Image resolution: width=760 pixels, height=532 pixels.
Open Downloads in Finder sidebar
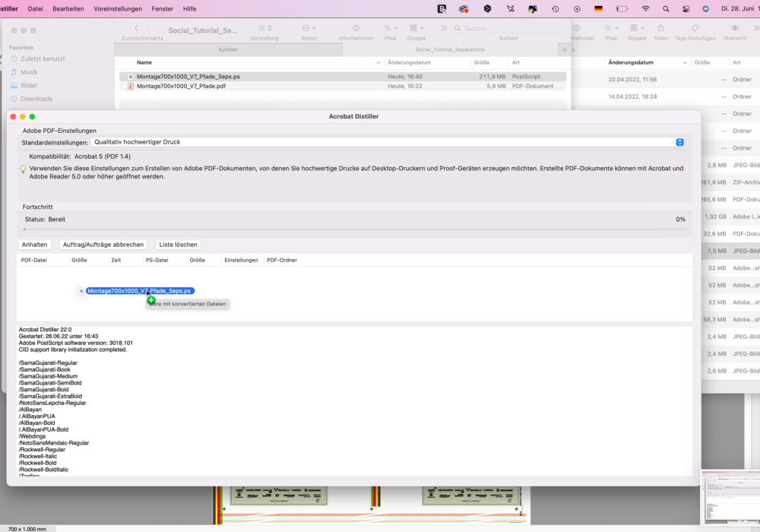point(36,99)
